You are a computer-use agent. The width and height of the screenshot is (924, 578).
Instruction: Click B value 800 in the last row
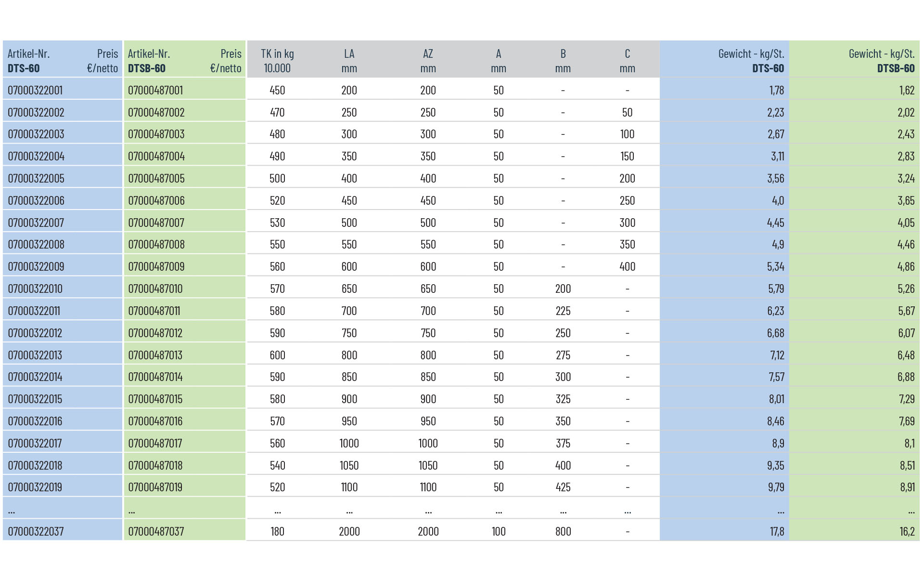(563, 531)
